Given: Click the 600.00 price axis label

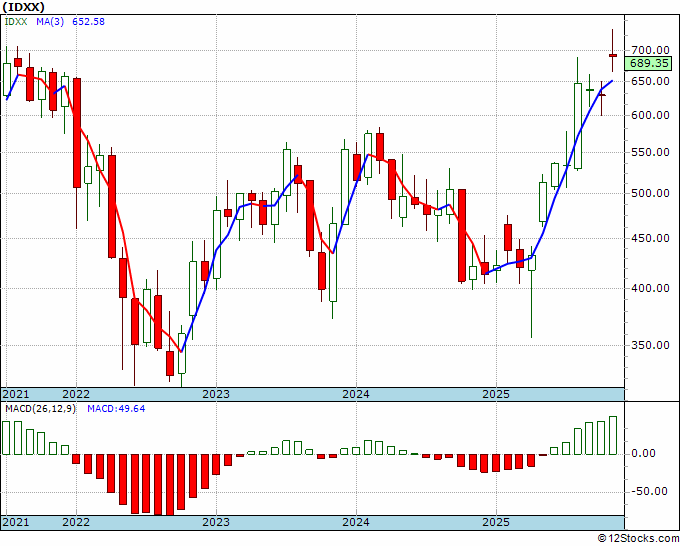Looking at the screenshot, I should pyautogui.click(x=651, y=115).
